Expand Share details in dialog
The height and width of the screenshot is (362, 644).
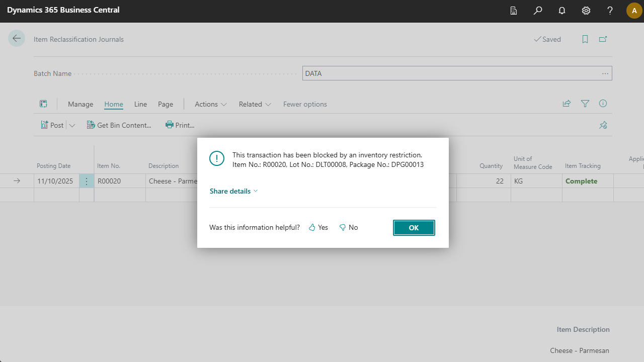point(233,191)
